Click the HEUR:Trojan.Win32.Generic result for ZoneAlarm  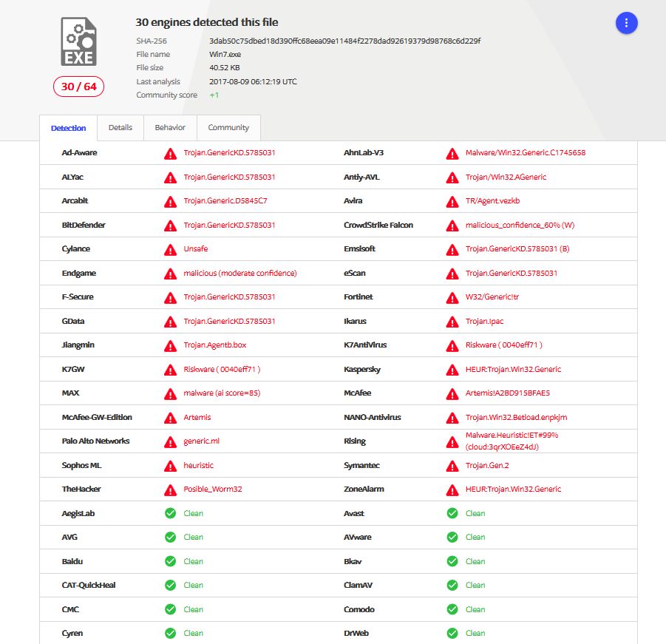click(x=513, y=489)
